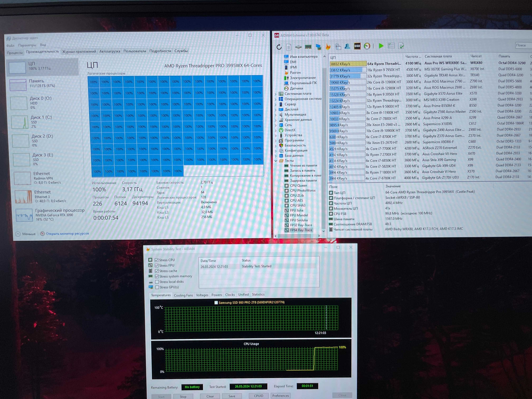532x399 pixels.
Task: Open Открыть монитор ресурсов link
Action: tap(67, 233)
